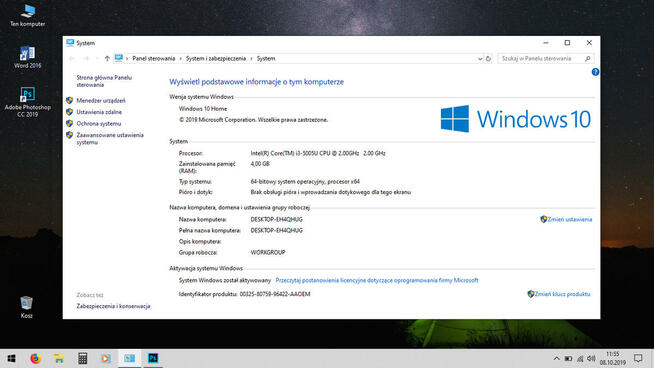Viewport: 654px width, 368px height.
Task: Open media player from the taskbar
Action: (106, 358)
